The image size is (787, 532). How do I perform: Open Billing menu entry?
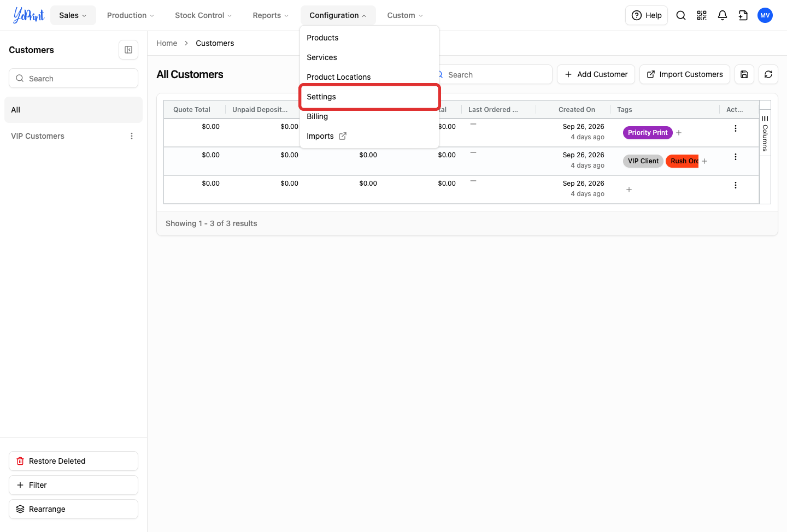[x=369, y=116]
